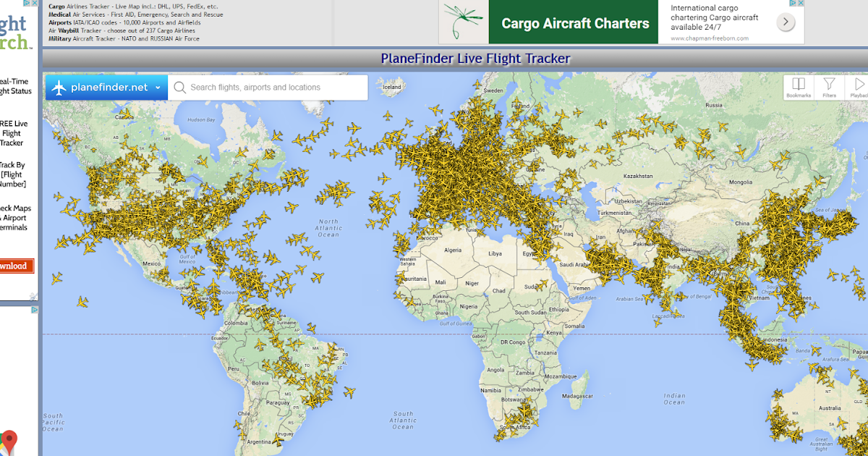Open Military Aircraft Tracker link
This screenshot has height=456, width=868.
coord(124,38)
